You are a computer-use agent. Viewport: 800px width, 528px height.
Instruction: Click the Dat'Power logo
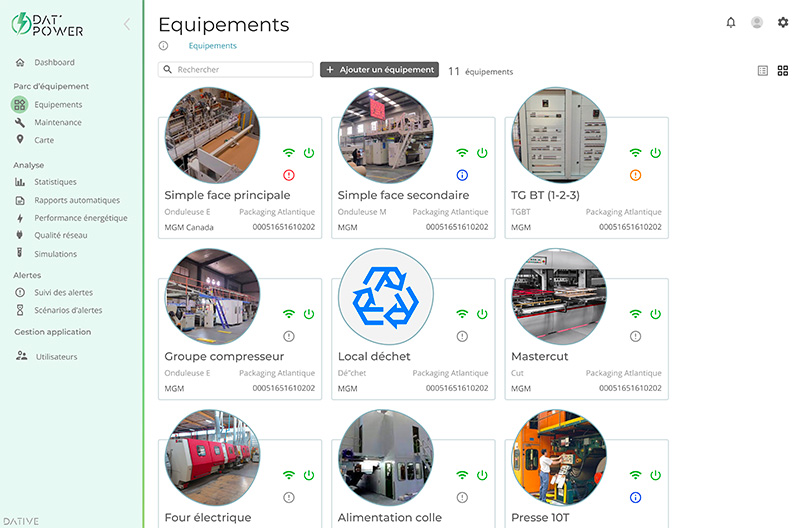[x=47, y=24]
